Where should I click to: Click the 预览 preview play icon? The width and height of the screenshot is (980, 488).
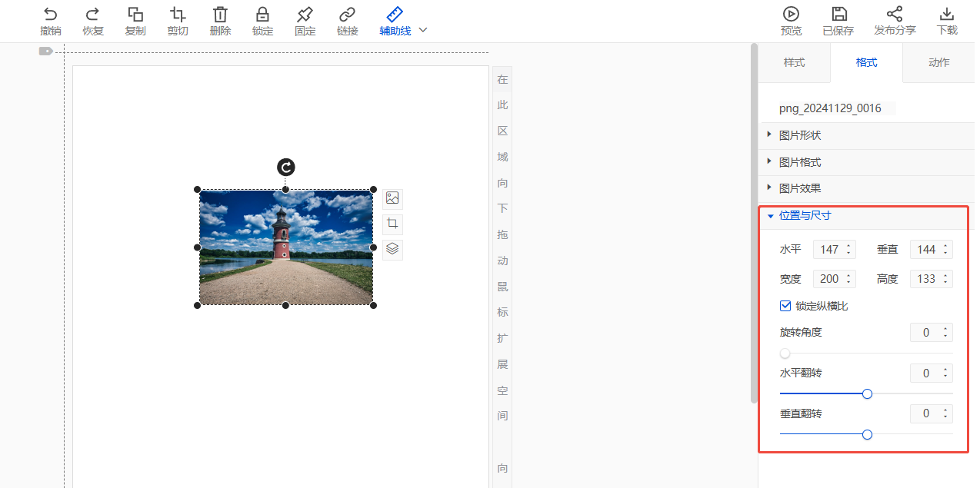pos(791,14)
